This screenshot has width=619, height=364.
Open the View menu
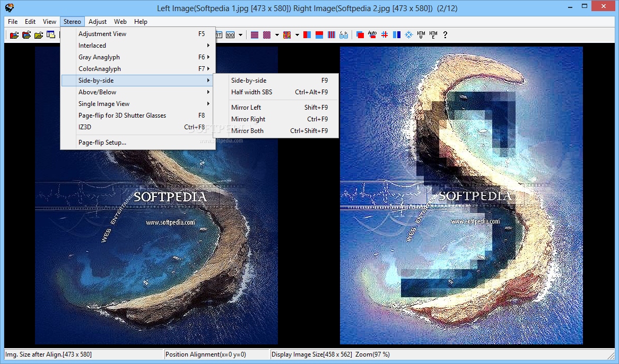pyautogui.click(x=49, y=22)
